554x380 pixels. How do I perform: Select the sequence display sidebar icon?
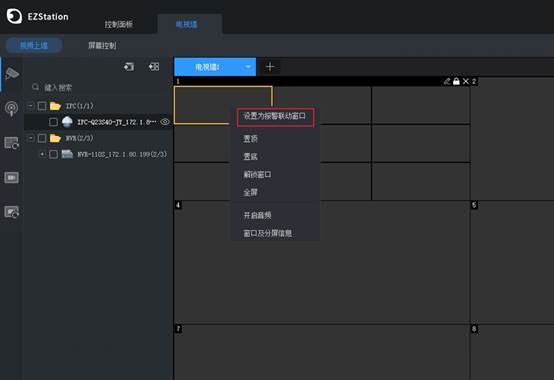(12, 143)
